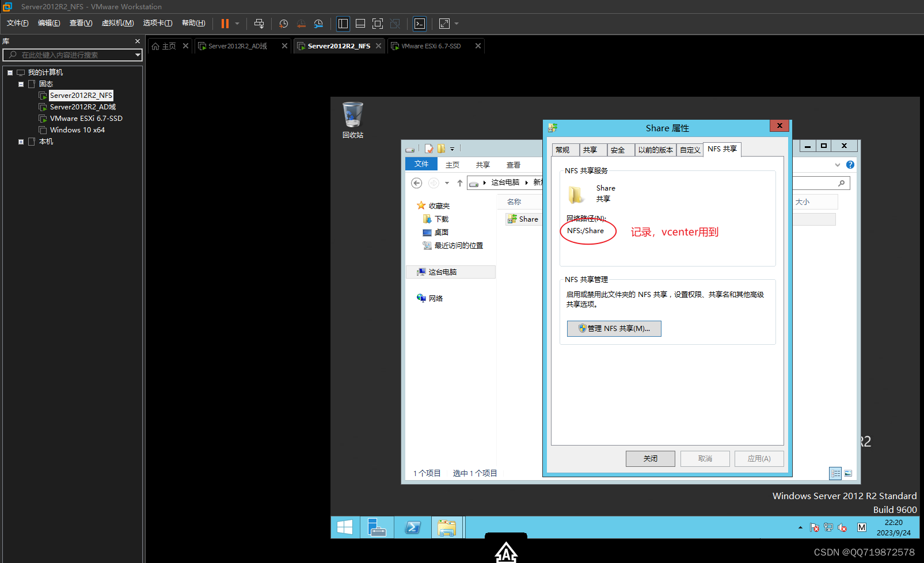This screenshot has height=563, width=924.
Task: Click the 关闭 button in Share dialog
Action: pyautogui.click(x=651, y=459)
